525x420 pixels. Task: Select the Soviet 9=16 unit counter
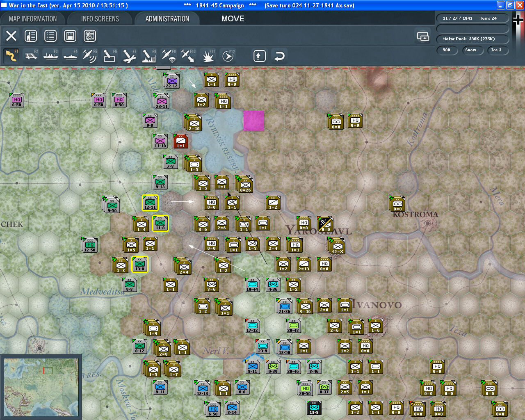[x=305, y=306]
